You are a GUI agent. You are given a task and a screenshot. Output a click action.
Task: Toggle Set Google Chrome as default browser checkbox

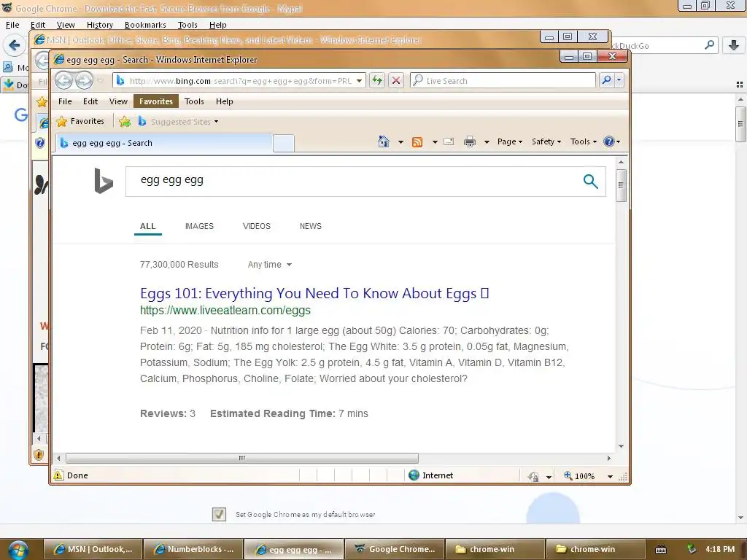tap(219, 514)
